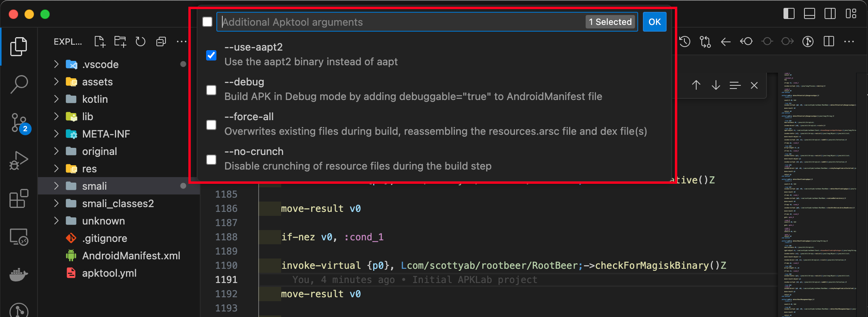Viewport: 868px width, 317px height.
Task: Open the apktool.yml file
Action: click(109, 273)
